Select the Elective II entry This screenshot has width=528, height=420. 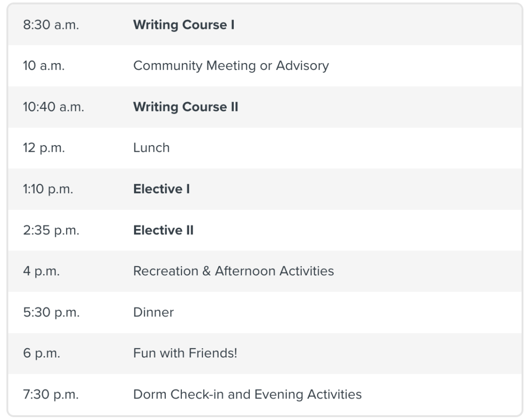point(163,230)
